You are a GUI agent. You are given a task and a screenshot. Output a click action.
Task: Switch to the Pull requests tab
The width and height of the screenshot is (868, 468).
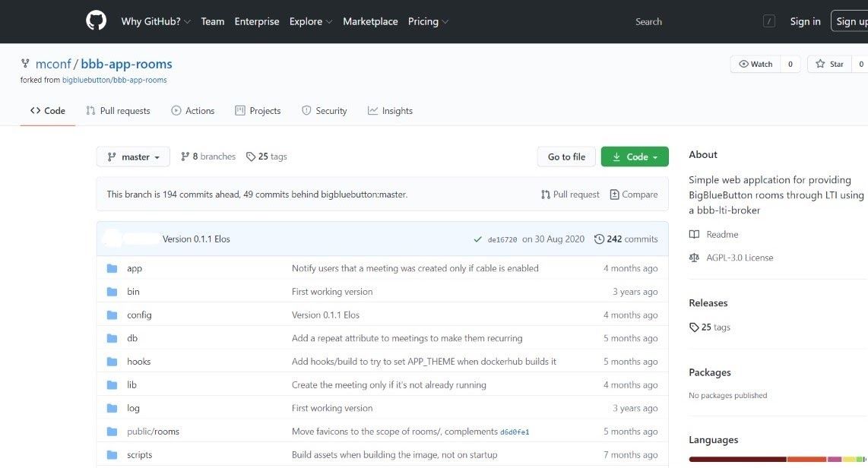coord(118,111)
